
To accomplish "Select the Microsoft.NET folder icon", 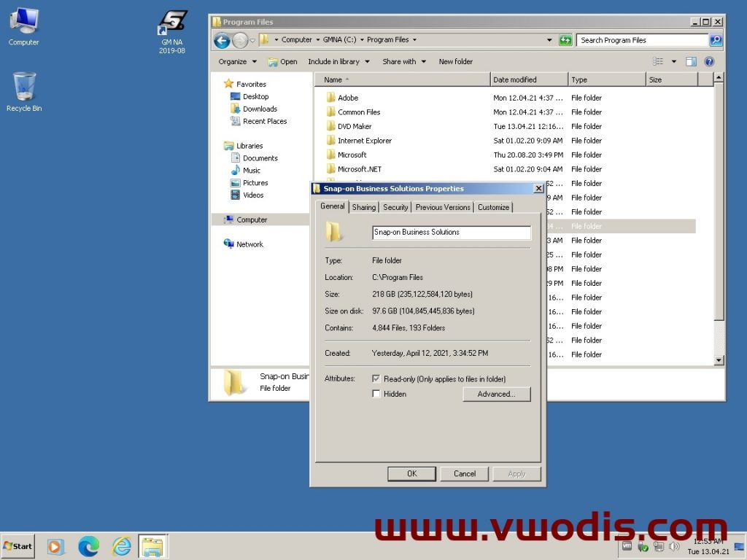I will click(331, 169).
